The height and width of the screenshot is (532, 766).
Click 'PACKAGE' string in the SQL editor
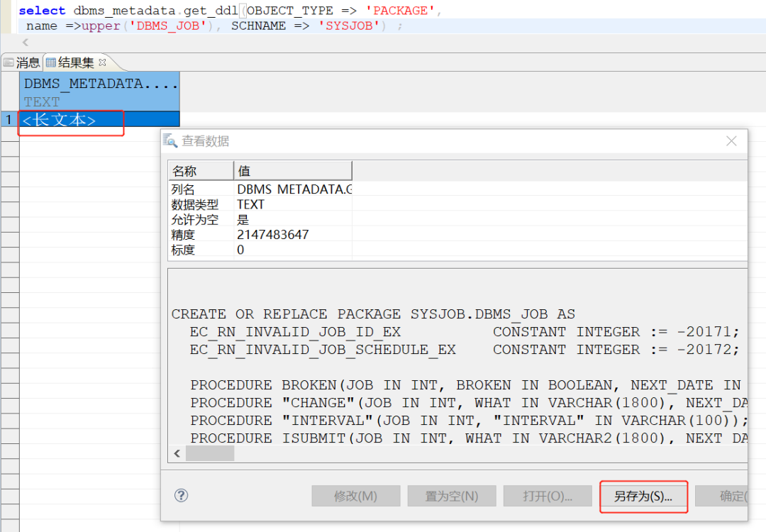400,10
